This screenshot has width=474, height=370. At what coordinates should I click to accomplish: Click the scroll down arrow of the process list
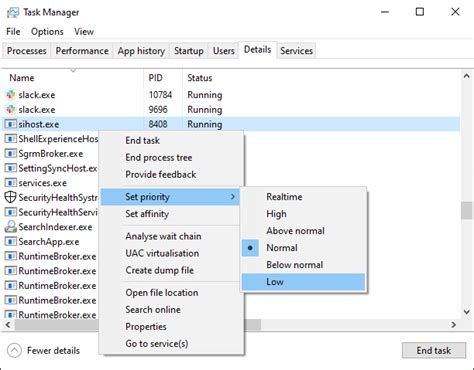[466, 312]
